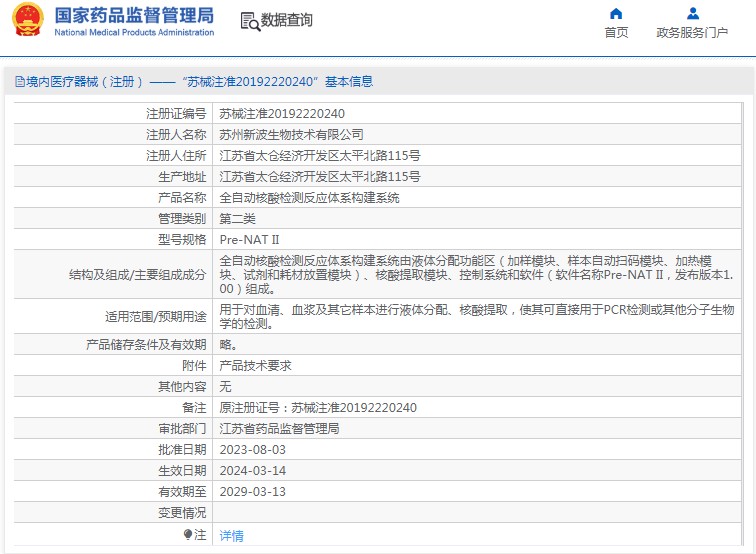Click National Medical Products Administration subtitle

[x=134, y=32]
